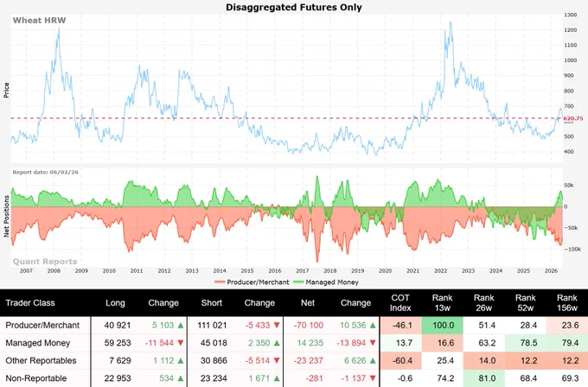This screenshot has width=588, height=387.
Task: Click the net position value 14 235
Action: tap(310, 343)
